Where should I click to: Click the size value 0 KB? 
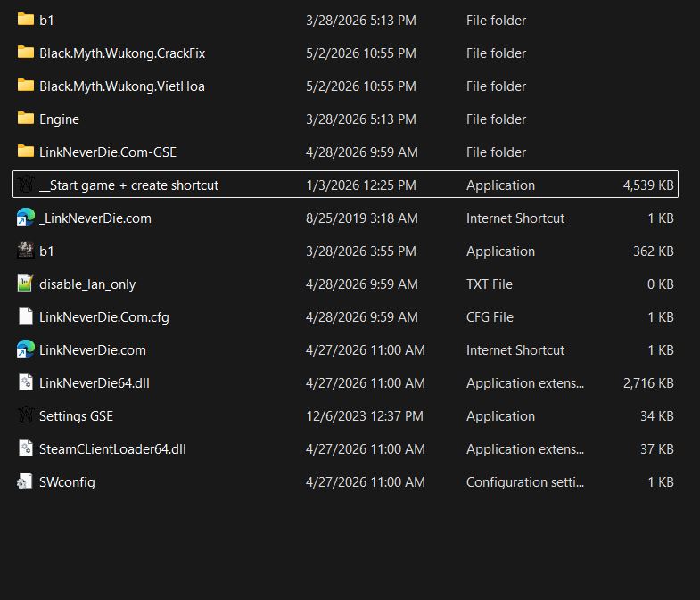(661, 284)
